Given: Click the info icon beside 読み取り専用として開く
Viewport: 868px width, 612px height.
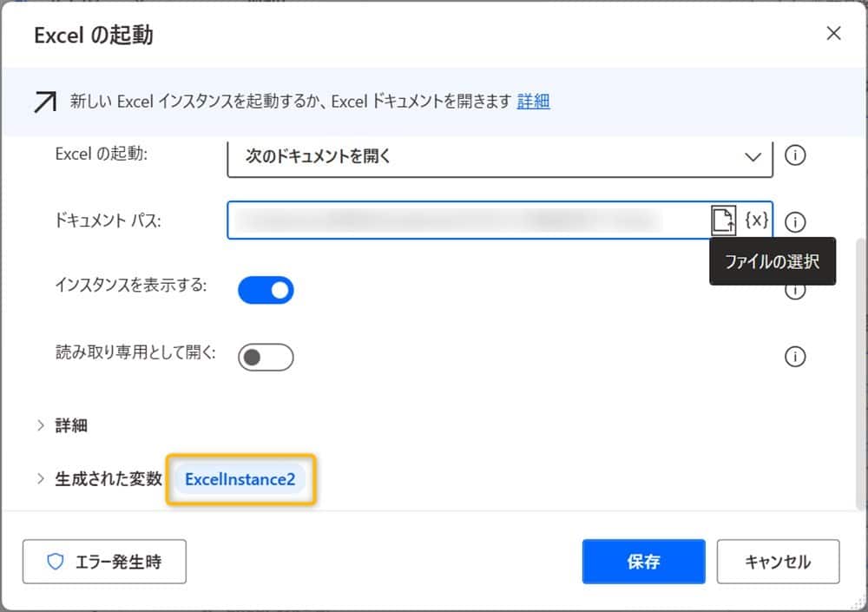Looking at the screenshot, I should tap(795, 357).
